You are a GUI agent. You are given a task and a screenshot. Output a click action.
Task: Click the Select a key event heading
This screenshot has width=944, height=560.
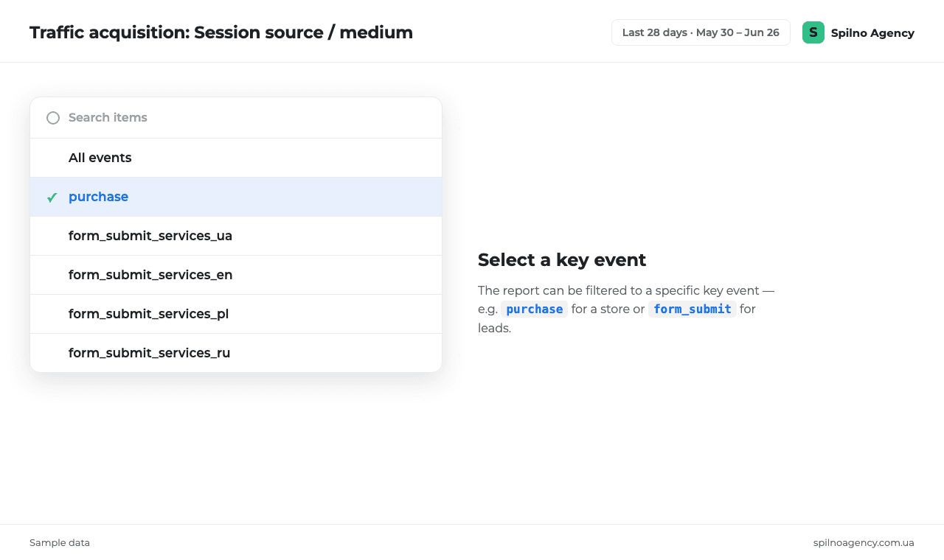562,260
